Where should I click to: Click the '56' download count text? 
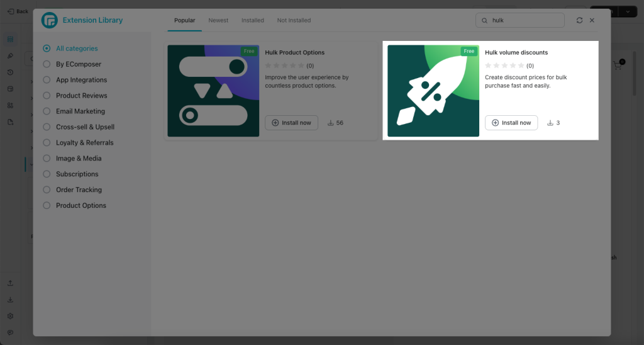click(x=340, y=123)
